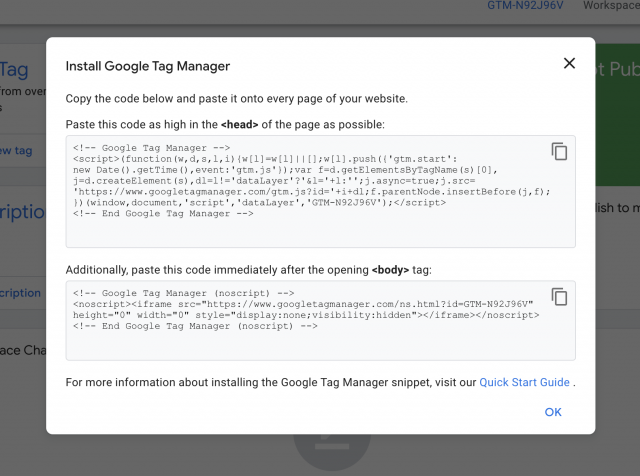Click 'Install Google Tag Manager' heading

[148, 66]
